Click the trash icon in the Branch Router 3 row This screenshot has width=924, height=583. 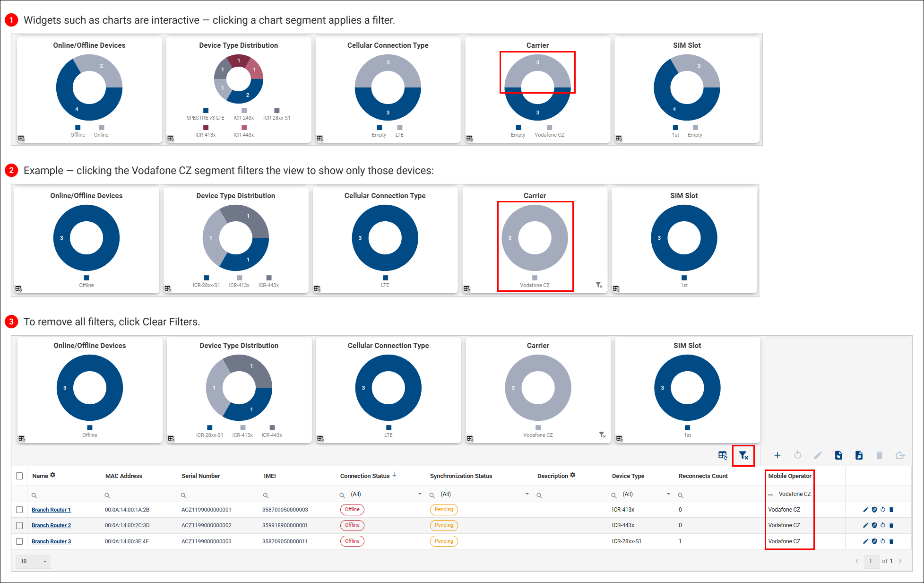click(891, 541)
